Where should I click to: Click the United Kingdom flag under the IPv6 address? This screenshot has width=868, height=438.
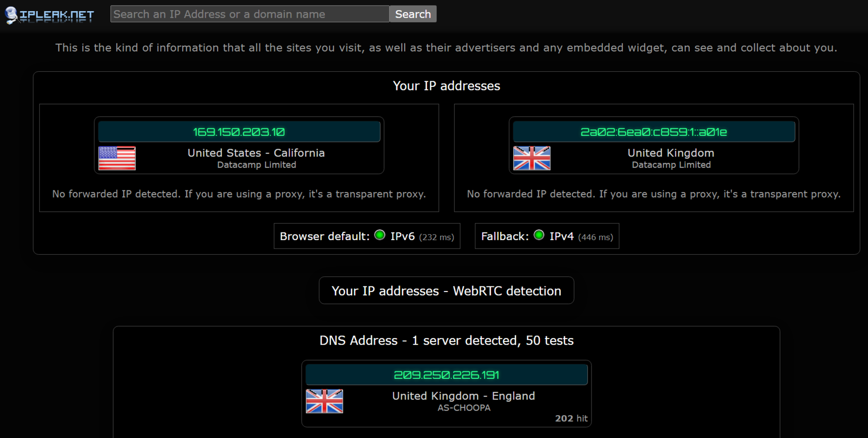pos(531,159)
